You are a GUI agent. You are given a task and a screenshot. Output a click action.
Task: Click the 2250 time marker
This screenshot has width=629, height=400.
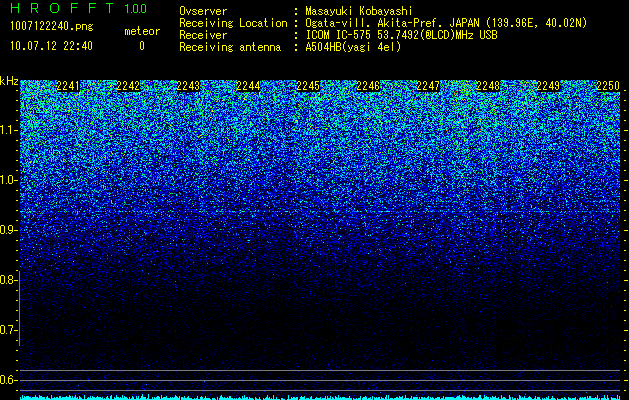coord(608,86)
